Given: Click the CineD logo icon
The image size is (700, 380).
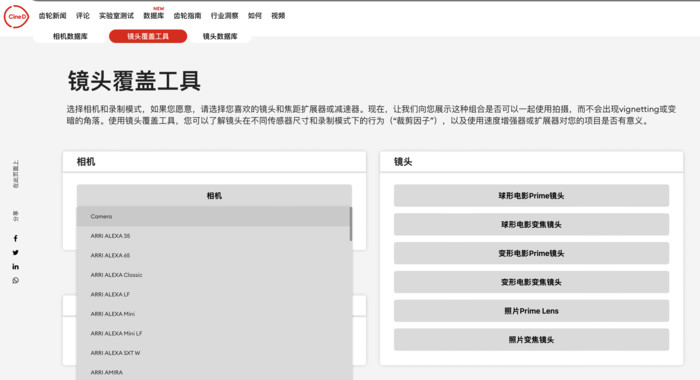Looking at the screenshot, I should [16, 17].
